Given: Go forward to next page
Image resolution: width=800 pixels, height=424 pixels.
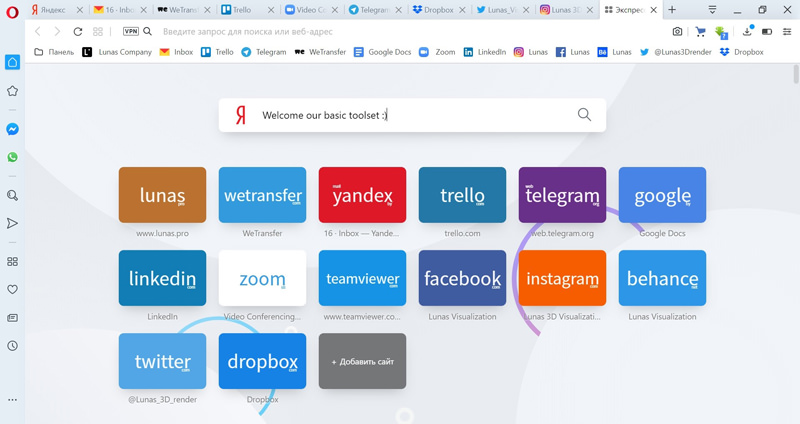Looking at the screenshot, I should tap(57, 32).
